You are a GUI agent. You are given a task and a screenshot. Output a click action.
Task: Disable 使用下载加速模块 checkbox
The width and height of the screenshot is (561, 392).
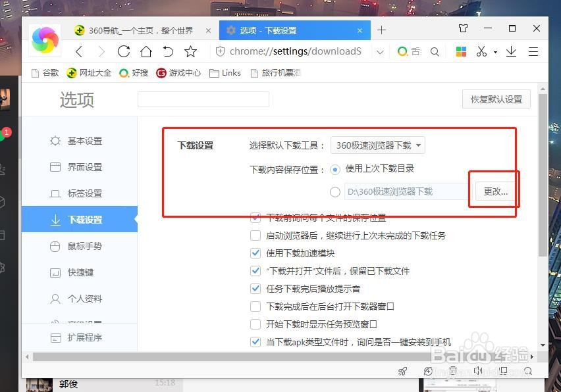tap(255, 253)
